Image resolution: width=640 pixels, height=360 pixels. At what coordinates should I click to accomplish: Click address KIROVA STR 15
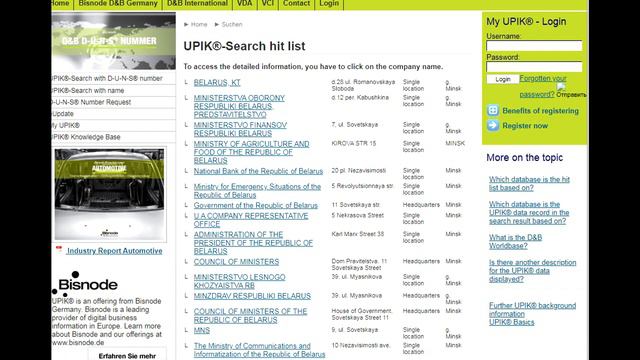coord(353,143)
